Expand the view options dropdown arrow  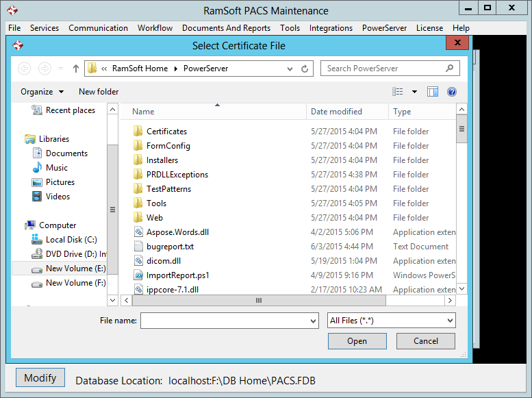(x=414, y=92)
